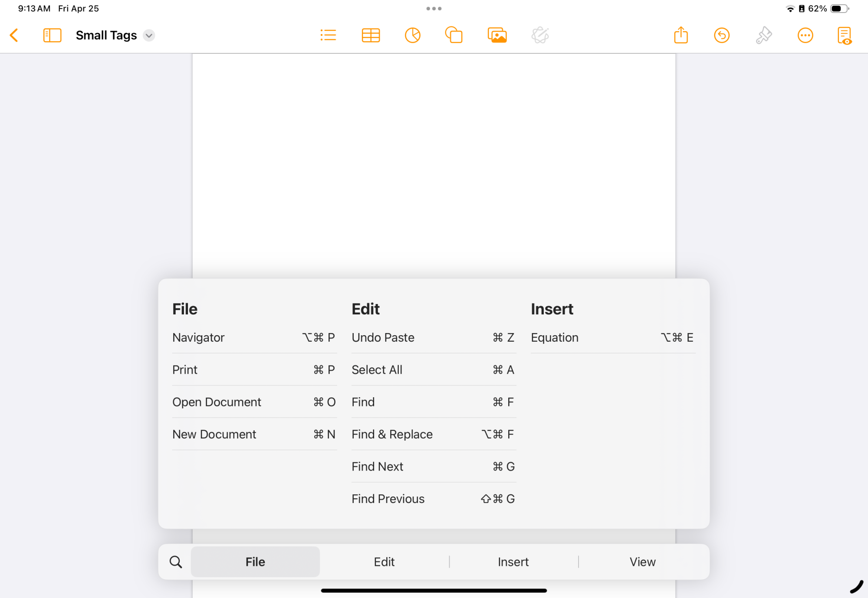This screenshot has width=868, height=598.
Task: Expand the Small Tags title dropdown
Action: click(149, 35)
